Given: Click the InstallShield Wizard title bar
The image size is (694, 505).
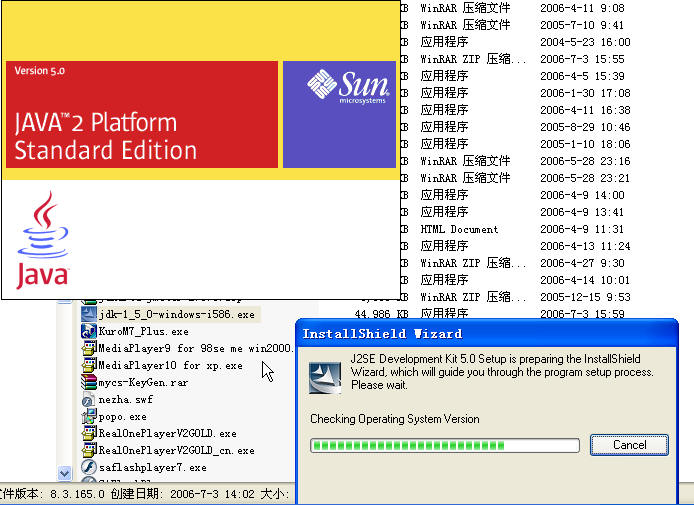Looking at the screenshot, I should click(486, 333).
